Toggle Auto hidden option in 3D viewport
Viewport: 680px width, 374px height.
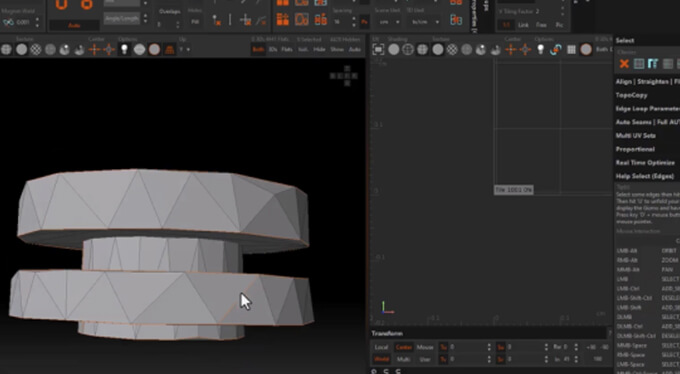pyautogui.click(x=355, y=49)
